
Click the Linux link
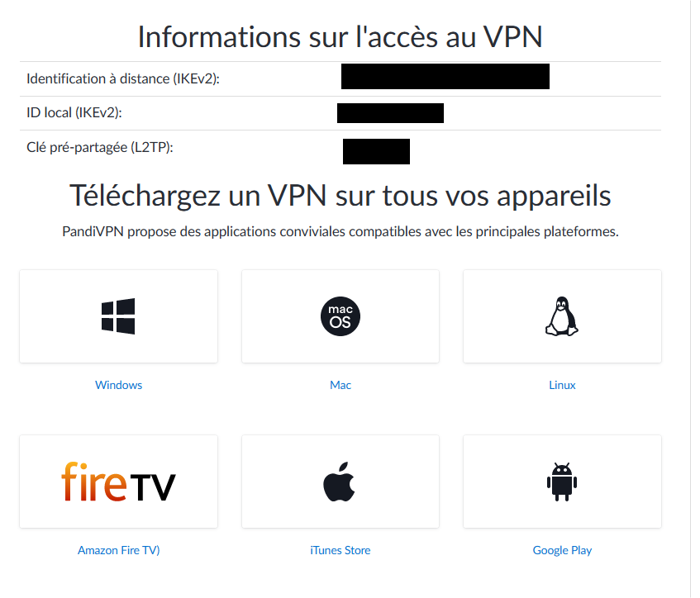pyautogui.click(x=562, y=384)
